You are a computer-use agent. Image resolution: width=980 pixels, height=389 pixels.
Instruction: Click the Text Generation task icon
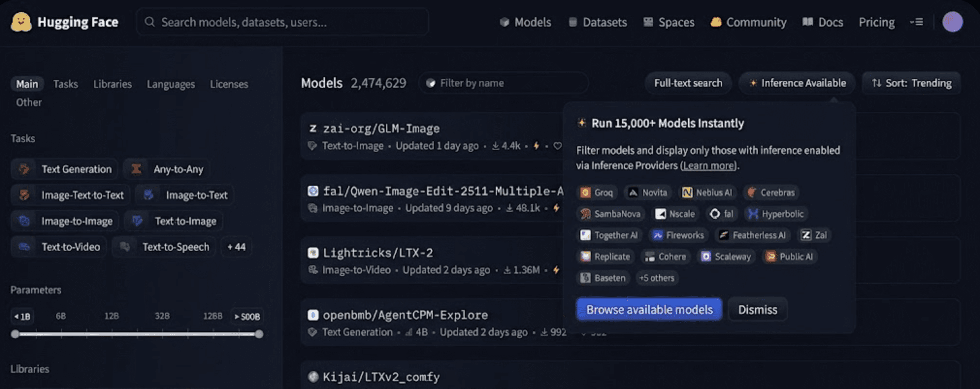[24, 169]
